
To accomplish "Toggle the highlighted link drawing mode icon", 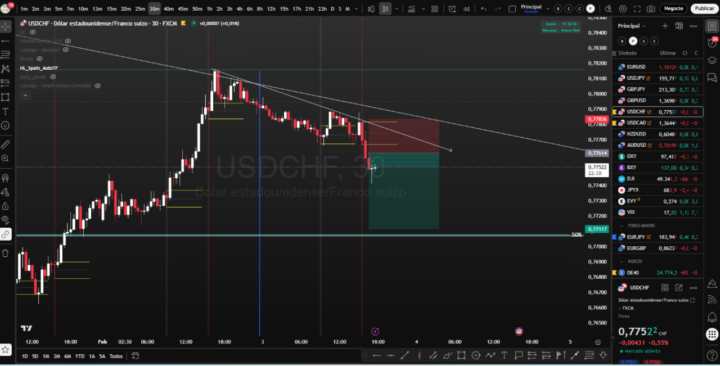I will [x=6, y=234].
